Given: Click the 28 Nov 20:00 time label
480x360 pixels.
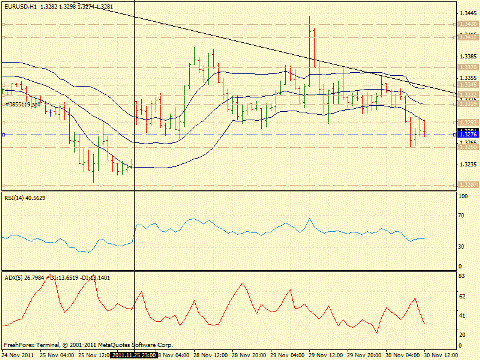Looking at the screenshot, I should 249,355.
